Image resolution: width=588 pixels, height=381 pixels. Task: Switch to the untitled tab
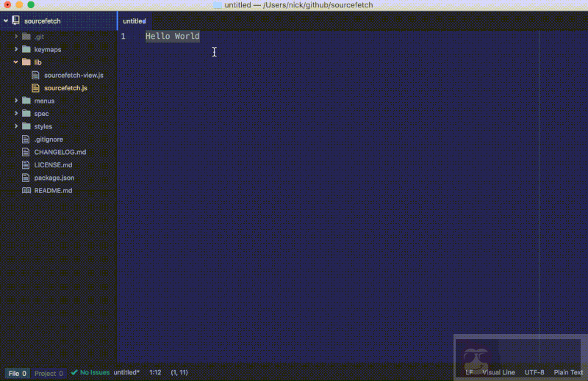pyautogui.click(x=134, y=21)
